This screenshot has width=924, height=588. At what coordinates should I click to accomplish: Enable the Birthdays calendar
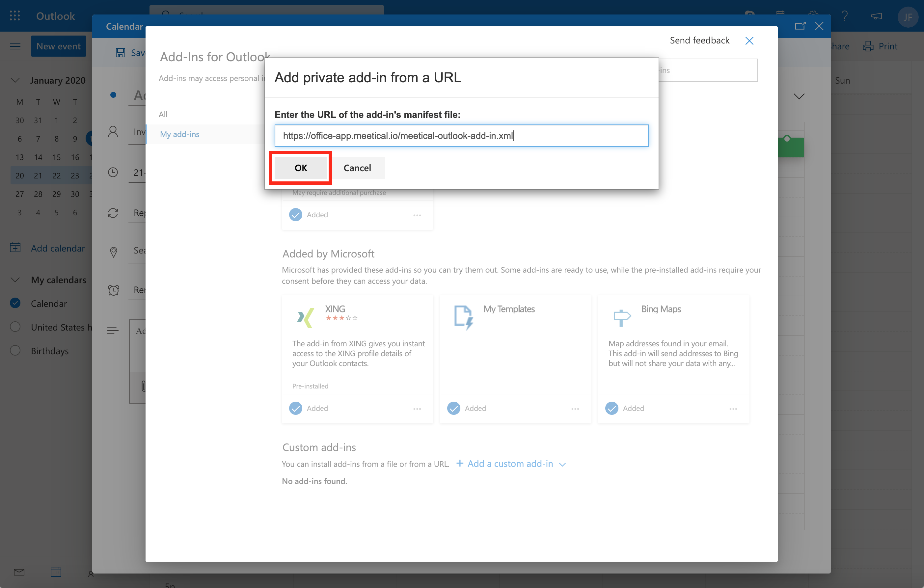point(15,351)
